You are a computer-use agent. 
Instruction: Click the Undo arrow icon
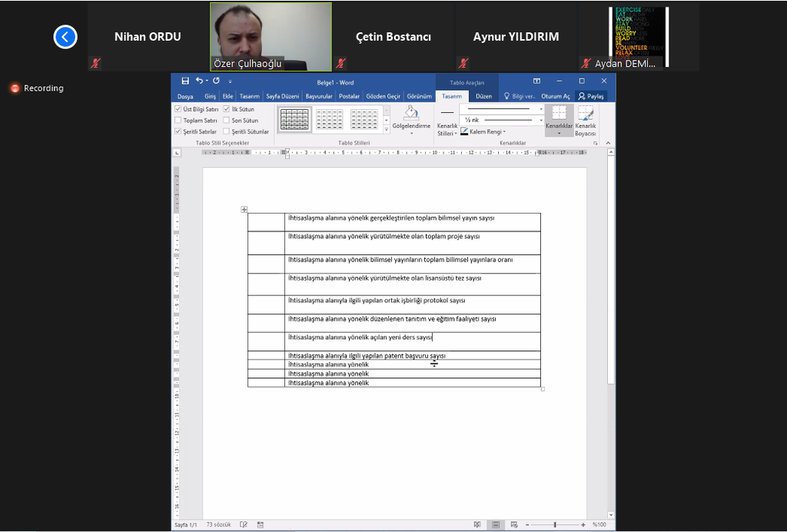(199, 81)
